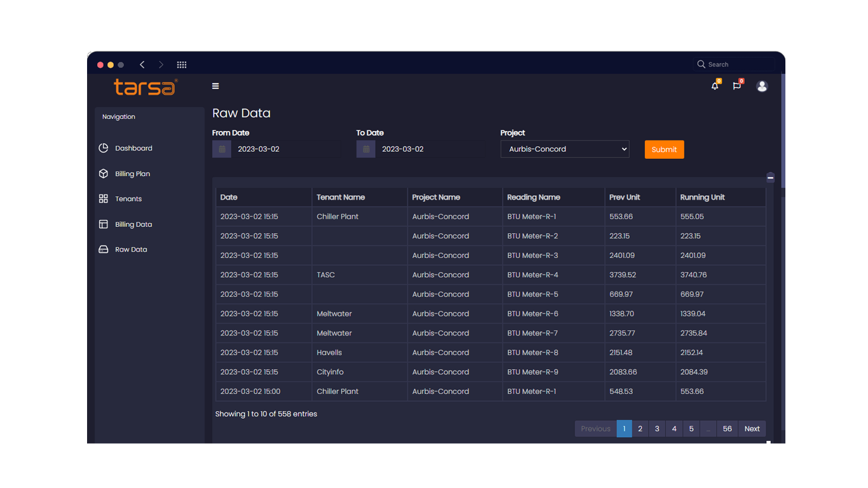Go back using the left arrow
868x488 pixels.
142,65
